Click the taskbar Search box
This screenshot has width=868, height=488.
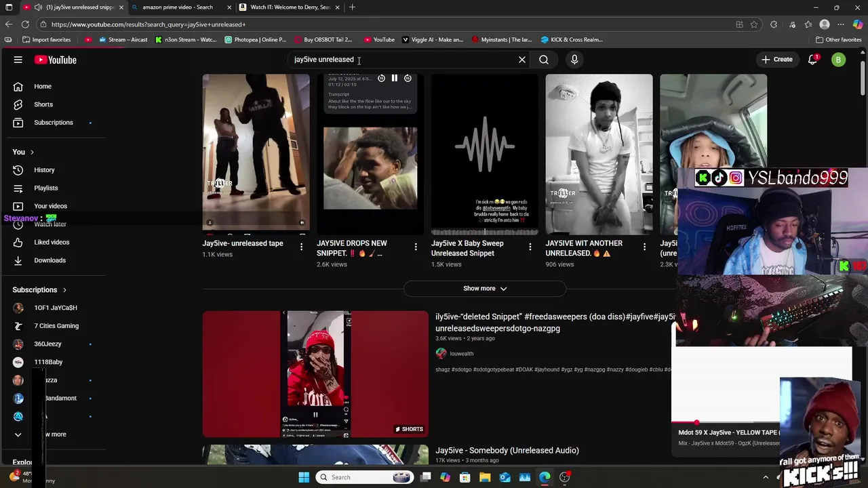coord(365,477)
